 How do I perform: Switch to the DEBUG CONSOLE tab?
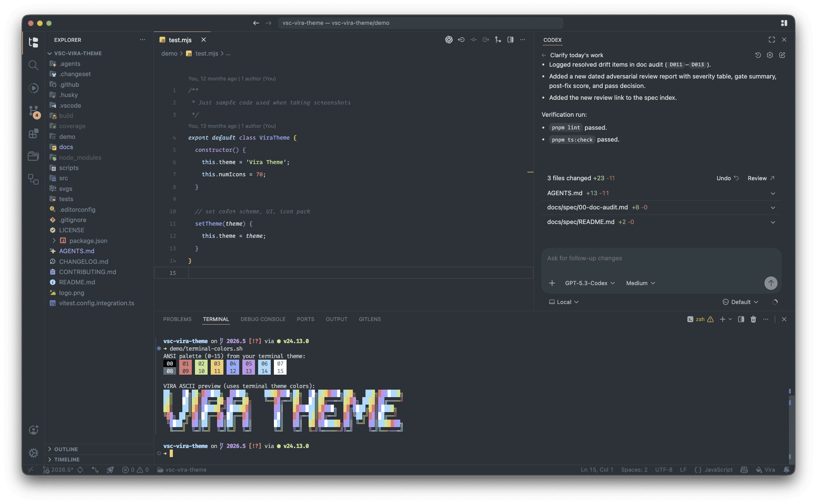click(x=263, y=319)
